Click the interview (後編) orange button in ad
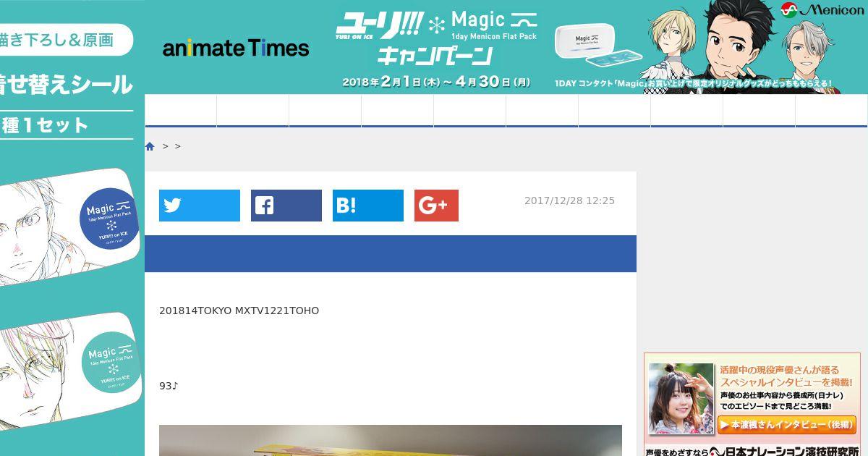The height and width of the screenshot is (456, 868). click(786, 425)
